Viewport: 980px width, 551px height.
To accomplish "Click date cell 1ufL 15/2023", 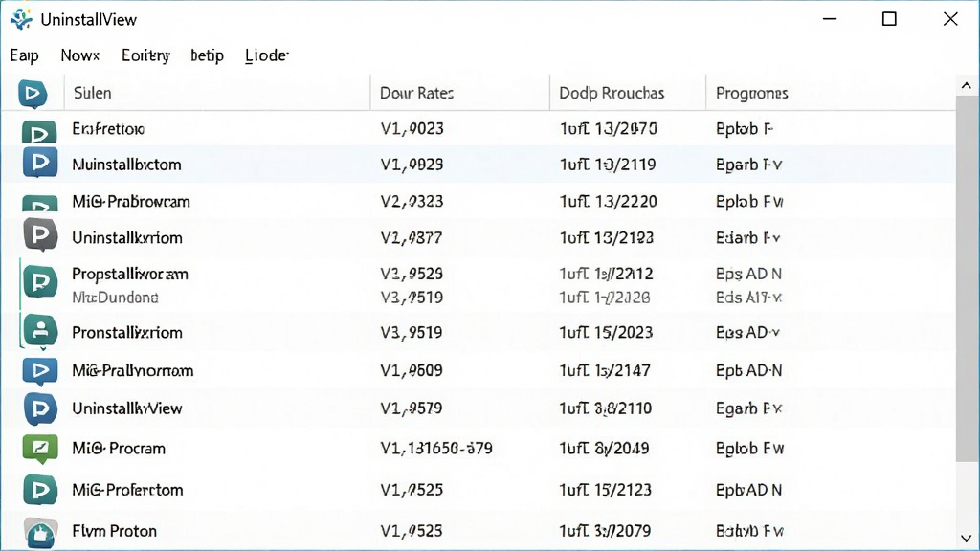I will click(606, 332).
